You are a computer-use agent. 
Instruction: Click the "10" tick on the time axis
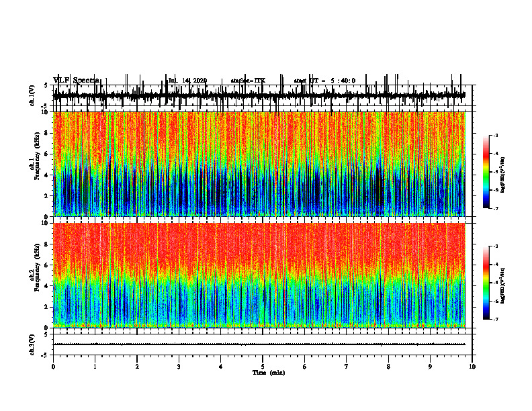[x=472, y=367]
